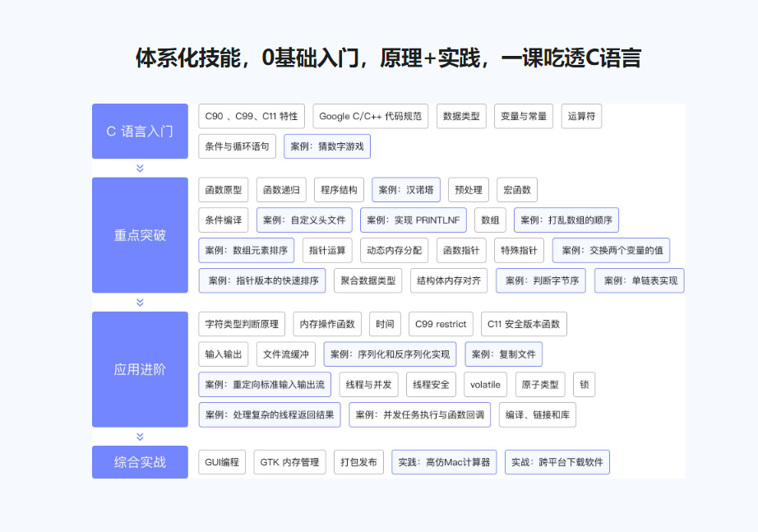Image resolution: width=758 pixels, height=532 pixels.
Task: Open 实战：跨平台下载软件
Action: click(557, 462)
